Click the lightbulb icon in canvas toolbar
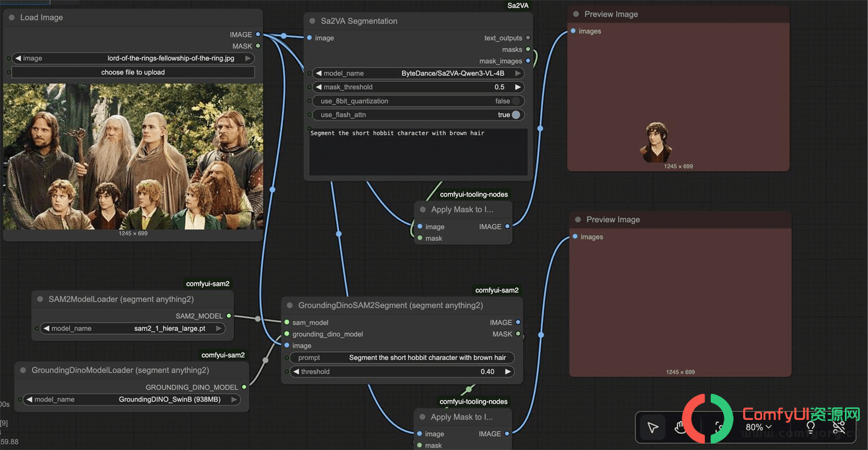Viewport: 868px width, 450px height. (811, 428)
